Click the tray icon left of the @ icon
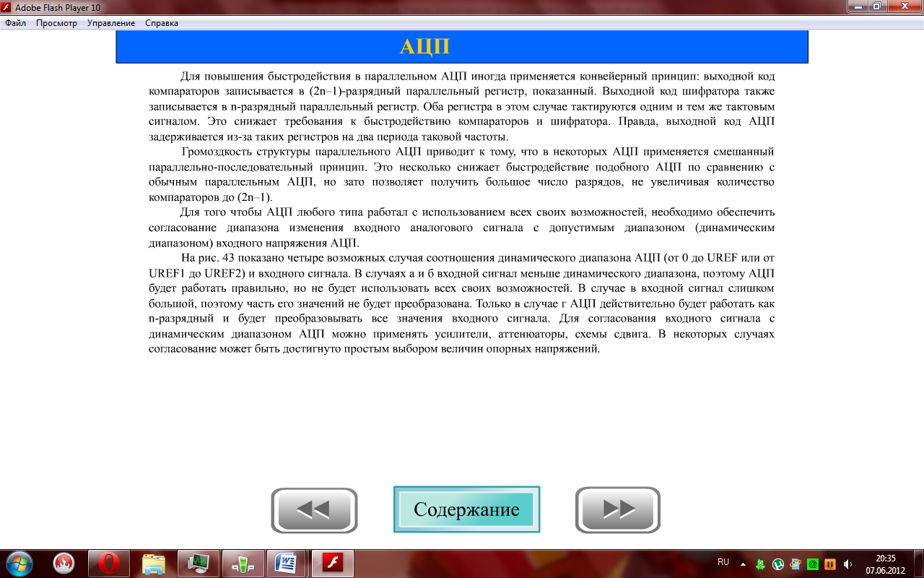Viewport: 924px width, 578px height. click(796, 564)
